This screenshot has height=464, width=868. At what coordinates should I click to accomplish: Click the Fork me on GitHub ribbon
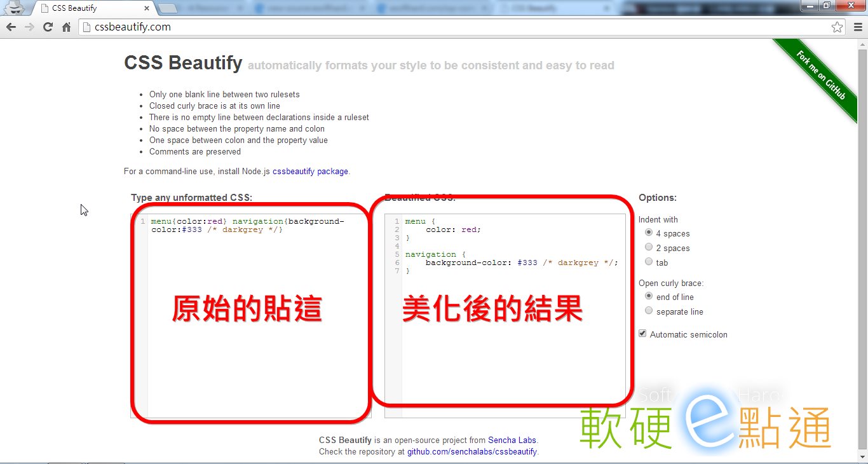coord(820,74)
